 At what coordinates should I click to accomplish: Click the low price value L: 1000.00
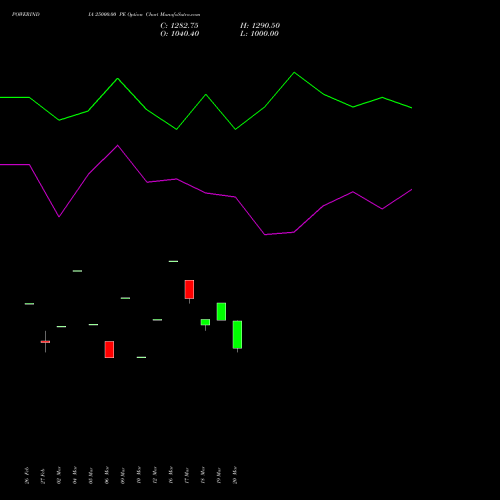[259, 34]
